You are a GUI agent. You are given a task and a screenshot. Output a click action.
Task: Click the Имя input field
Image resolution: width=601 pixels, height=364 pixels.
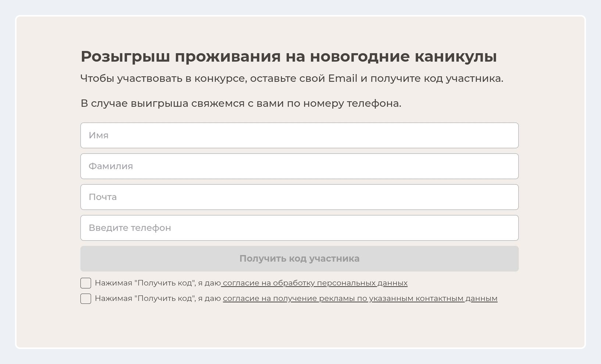point(299,135)
